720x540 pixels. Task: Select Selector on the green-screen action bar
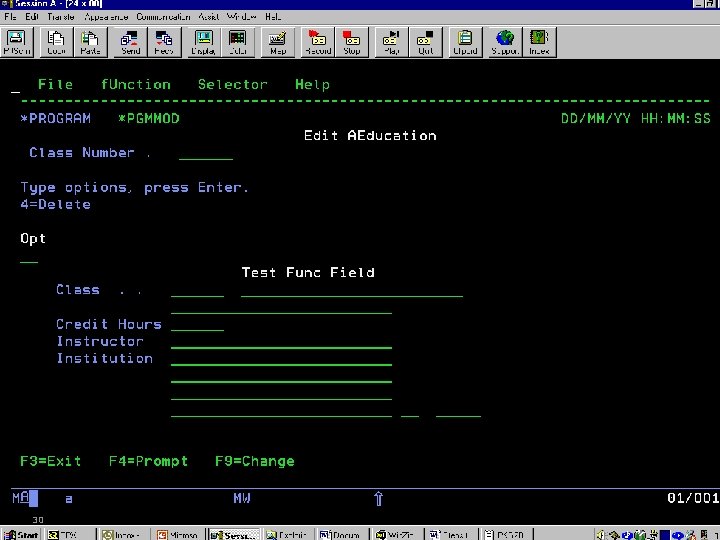[233, 84]
